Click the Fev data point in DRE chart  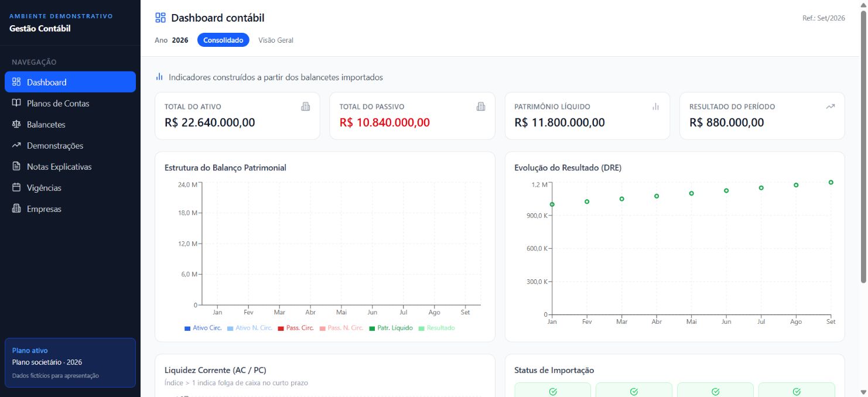(x=587, y=201)
